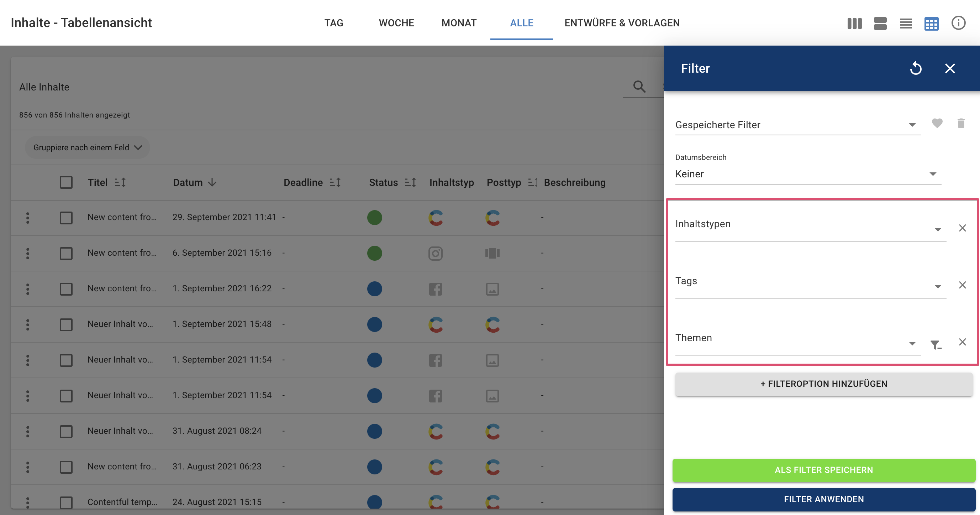The height and width of the screenshot is (515, 980).
Task: Click Facebook icon in 1. September 16:22 row
Action: pos(436,289)
